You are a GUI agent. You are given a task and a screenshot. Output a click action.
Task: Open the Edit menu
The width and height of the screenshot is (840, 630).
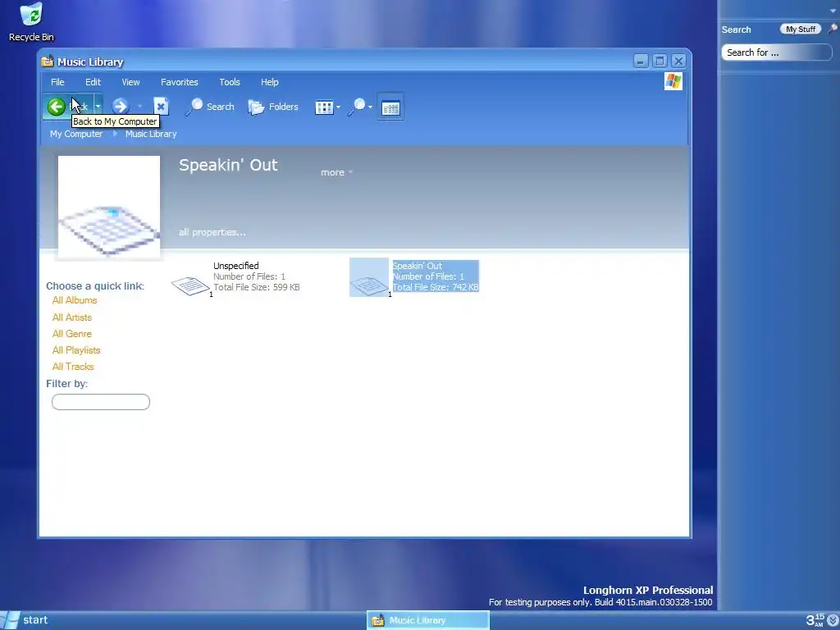[93, 82]
